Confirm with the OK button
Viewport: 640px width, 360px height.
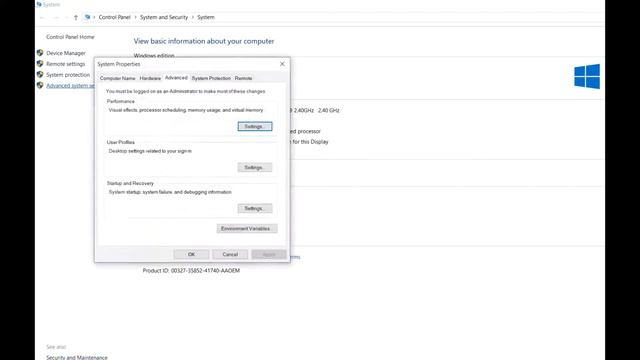(x=191, y=254)
